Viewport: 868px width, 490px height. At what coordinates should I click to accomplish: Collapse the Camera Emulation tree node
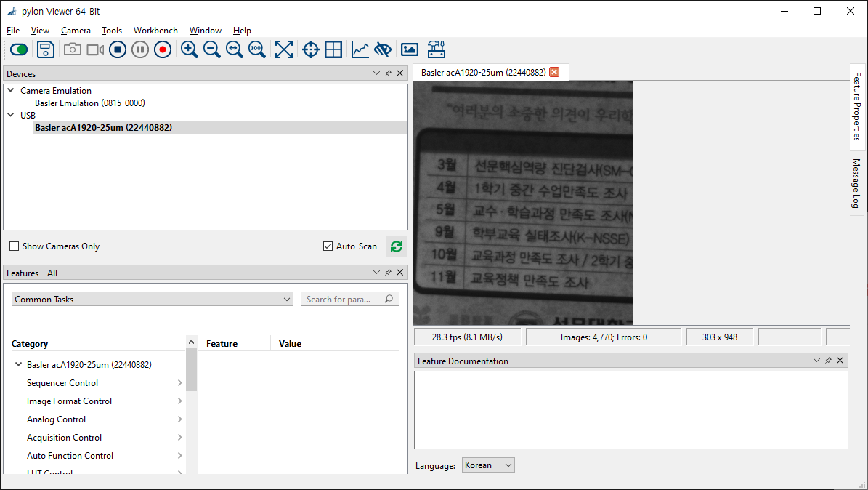[10, 90]
